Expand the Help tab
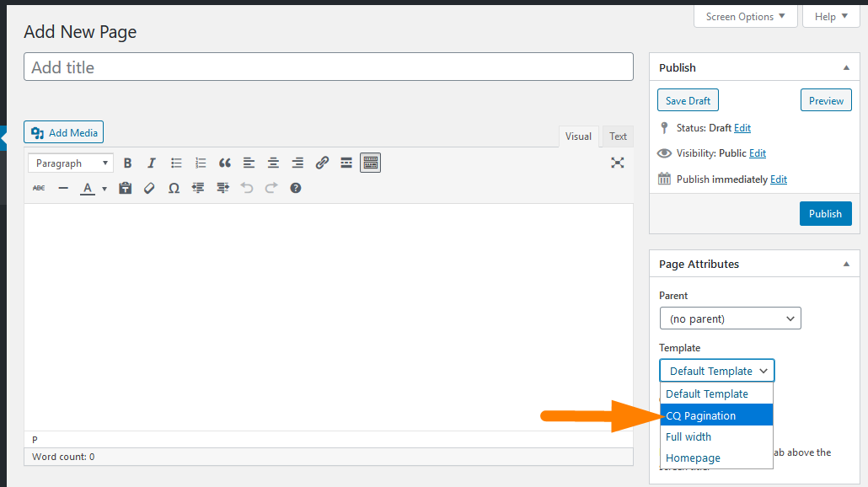Viewport: 868px width, 487px height. [x=831, y=17]
